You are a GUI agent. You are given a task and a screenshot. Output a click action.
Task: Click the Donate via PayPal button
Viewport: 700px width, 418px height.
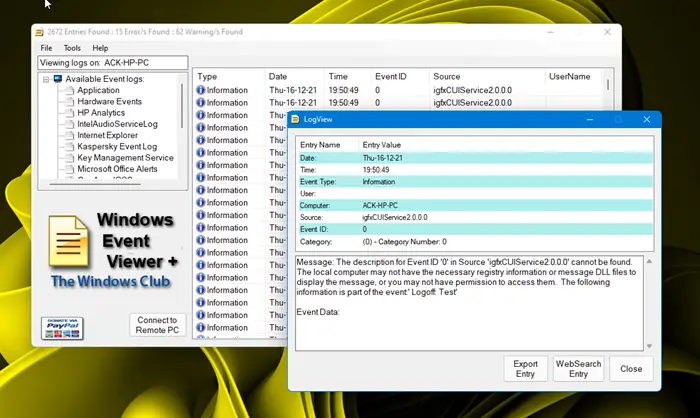coord(62,328)
